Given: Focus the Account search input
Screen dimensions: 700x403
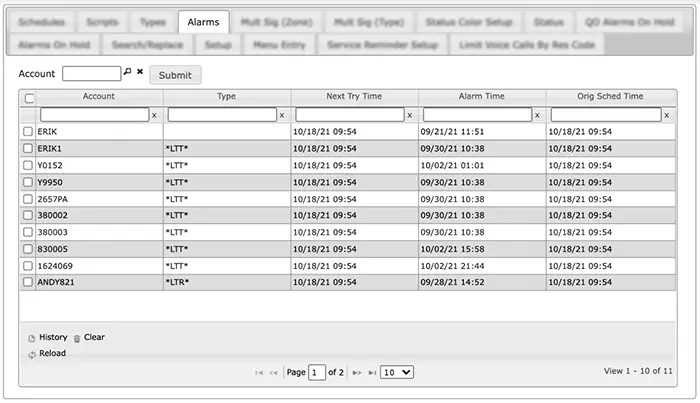Looking at the screenshot, I should [x=92, y=74].
